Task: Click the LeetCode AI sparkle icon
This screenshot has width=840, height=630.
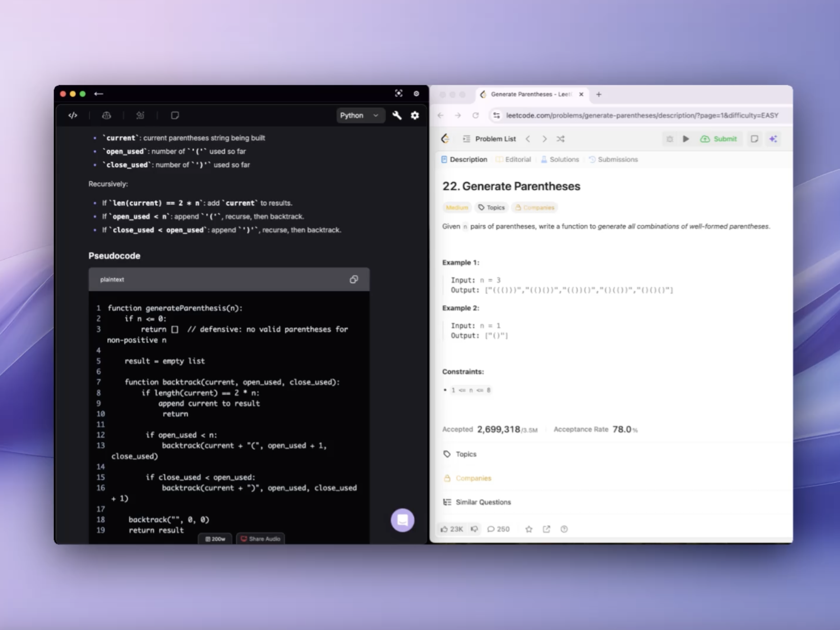Action: point(773,139)
